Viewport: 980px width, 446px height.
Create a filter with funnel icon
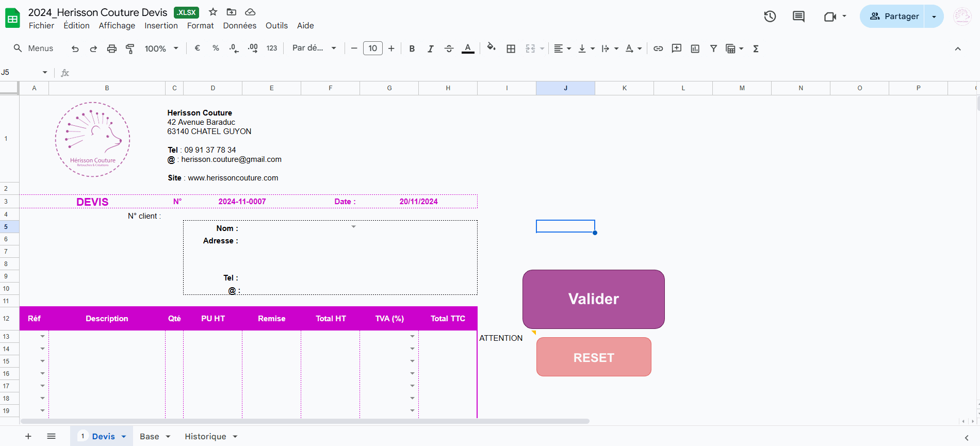click(713, 48)
